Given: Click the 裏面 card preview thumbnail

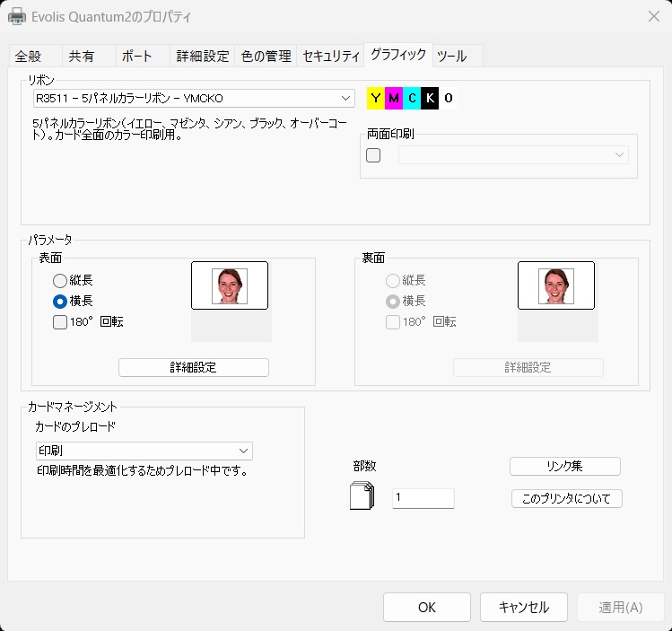Looking at the screenshot, I should point(556,285).
